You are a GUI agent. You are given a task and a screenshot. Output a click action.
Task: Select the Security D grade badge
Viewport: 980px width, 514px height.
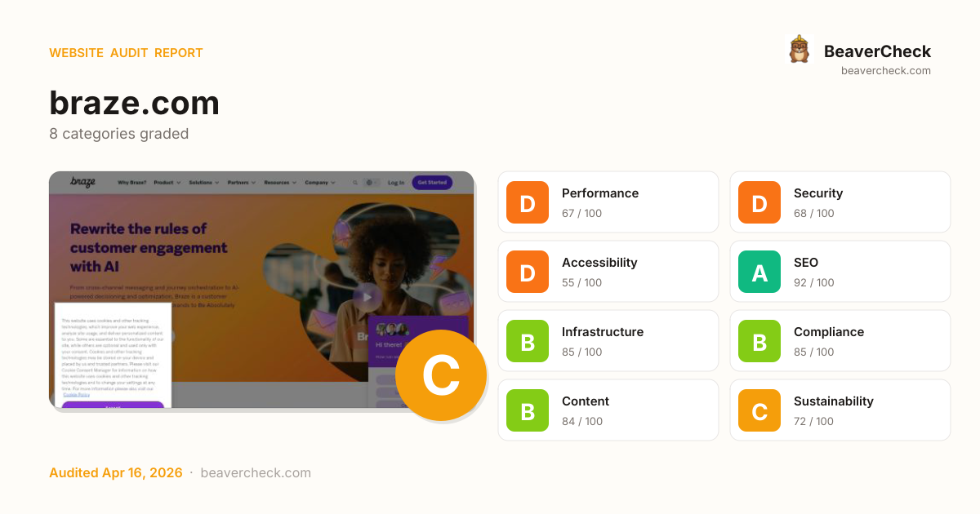759,202
